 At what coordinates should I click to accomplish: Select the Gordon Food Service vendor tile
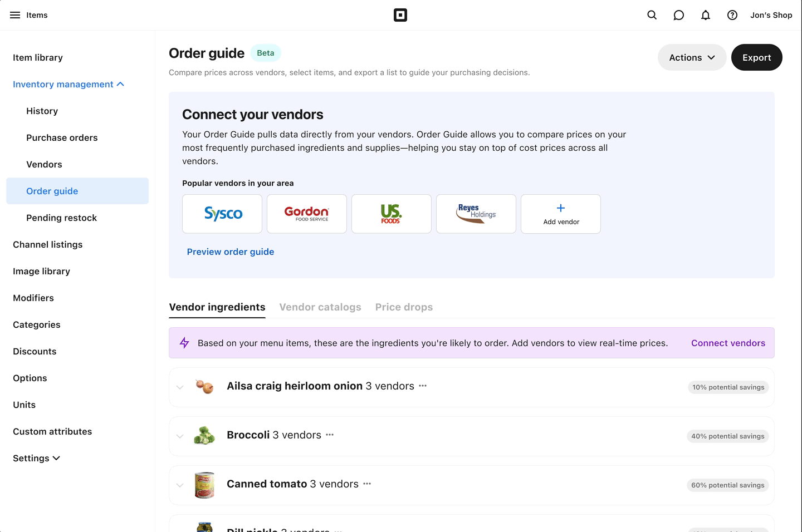(307, 214)
